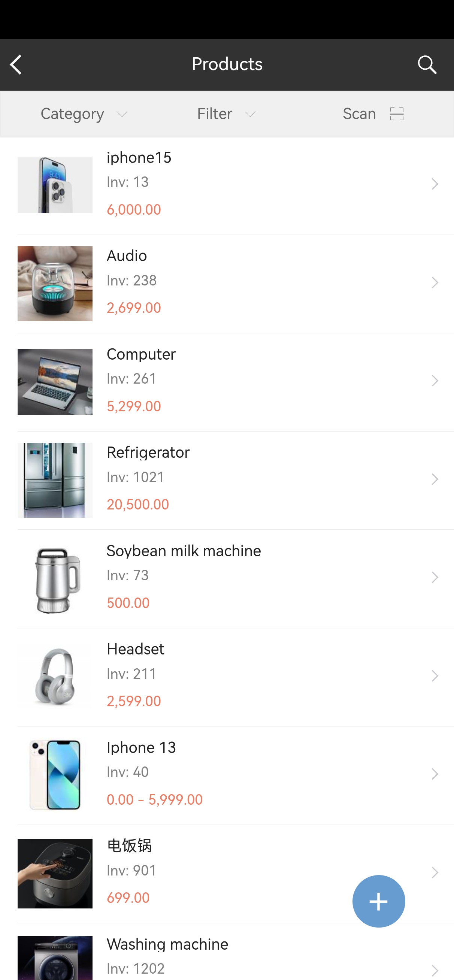Open the Computer laptop image

[55, 382]
